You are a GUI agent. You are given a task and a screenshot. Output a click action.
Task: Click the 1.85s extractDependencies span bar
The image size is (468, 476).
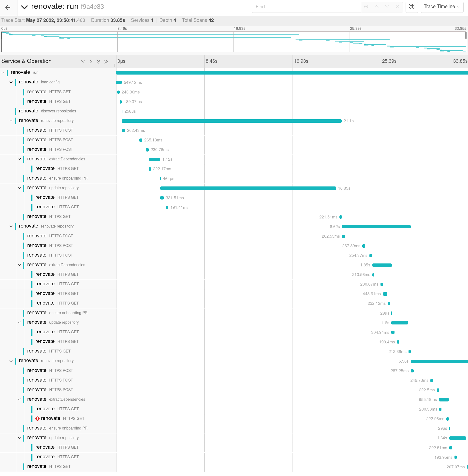coord(382,265)
